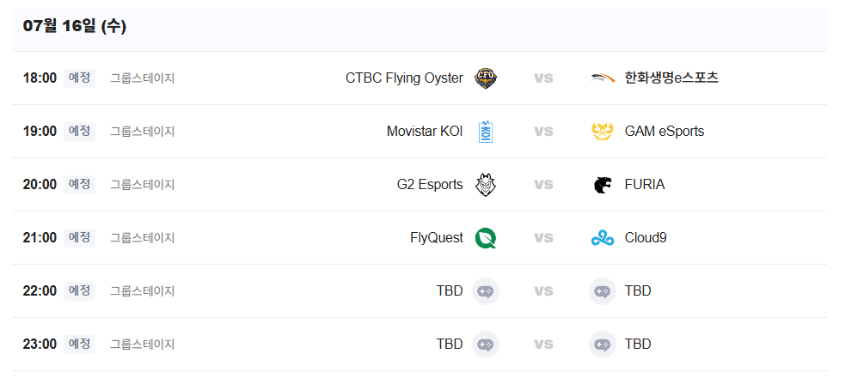
Task: Click the 07월 16일 (수) date header
Action: (x=75, y=26)
